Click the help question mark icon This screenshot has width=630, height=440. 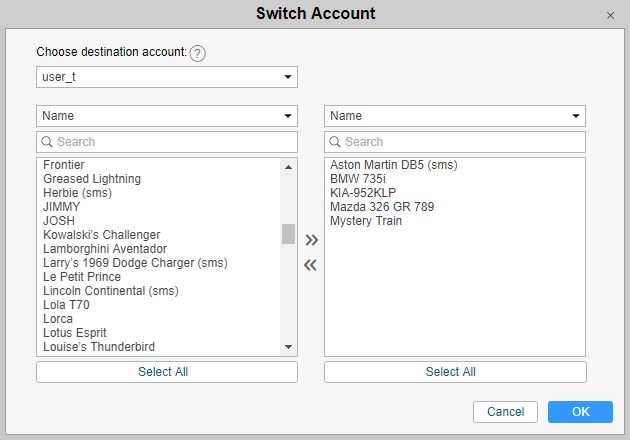[198, 53]
